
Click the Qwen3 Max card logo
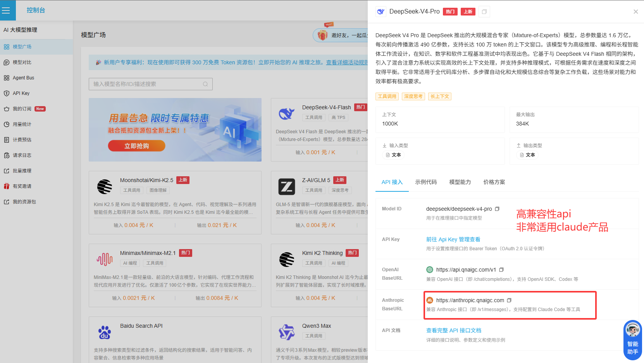[x=287, y=332]
